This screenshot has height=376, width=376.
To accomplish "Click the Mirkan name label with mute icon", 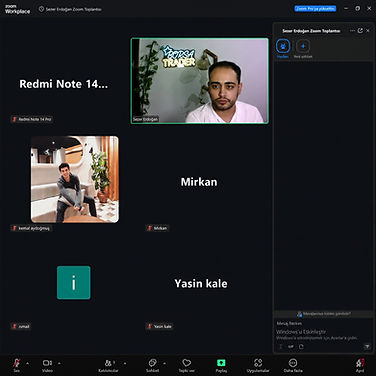I will click(x=157, y=228).
